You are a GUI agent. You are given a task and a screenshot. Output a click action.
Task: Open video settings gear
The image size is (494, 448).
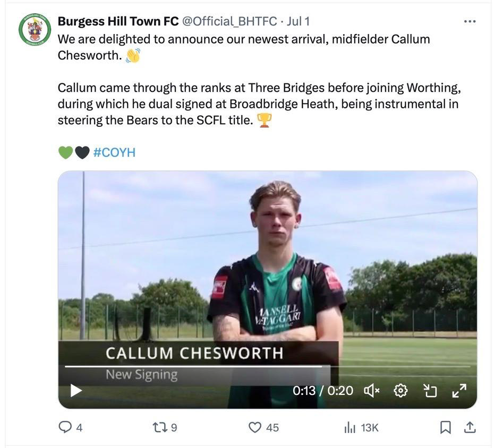click(x=401, y=391)
